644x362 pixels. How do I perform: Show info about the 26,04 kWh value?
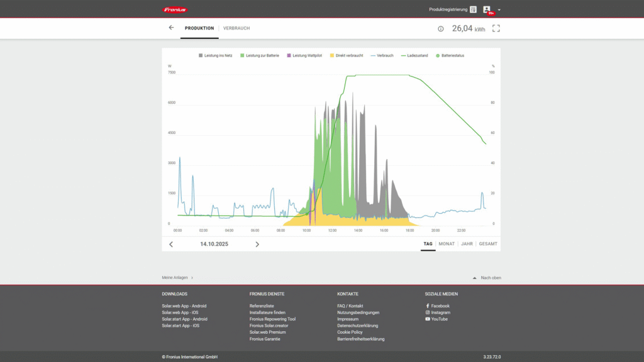tap(440, 28)
